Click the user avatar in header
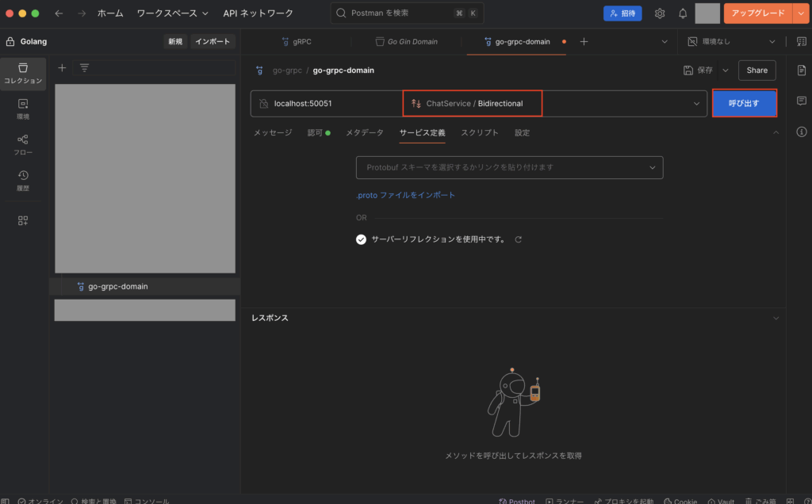The image size is (812, 504). click(707, 13)
